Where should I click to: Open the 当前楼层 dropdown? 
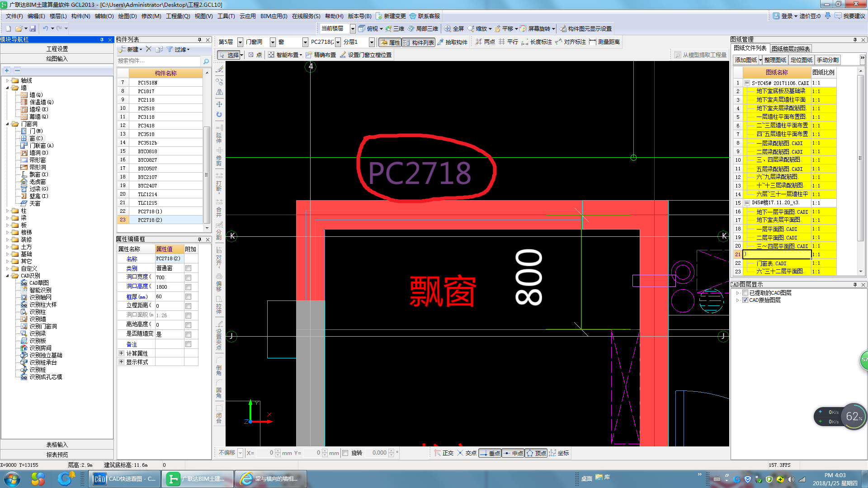(353, 28)
